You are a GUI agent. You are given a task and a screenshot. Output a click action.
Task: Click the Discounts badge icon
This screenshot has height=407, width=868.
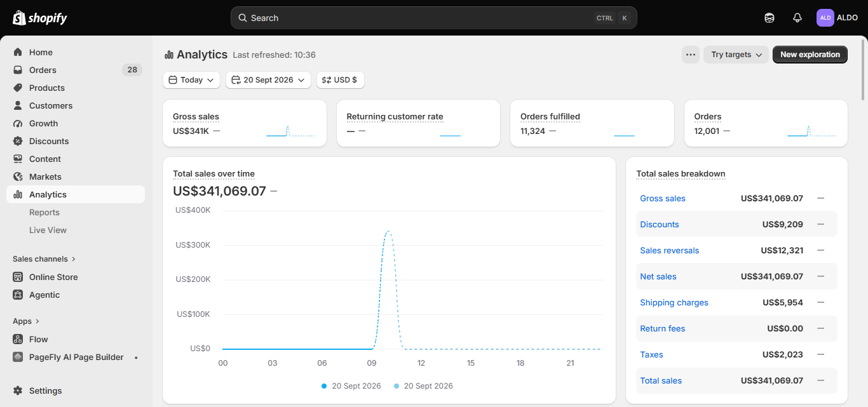[18, 141]
